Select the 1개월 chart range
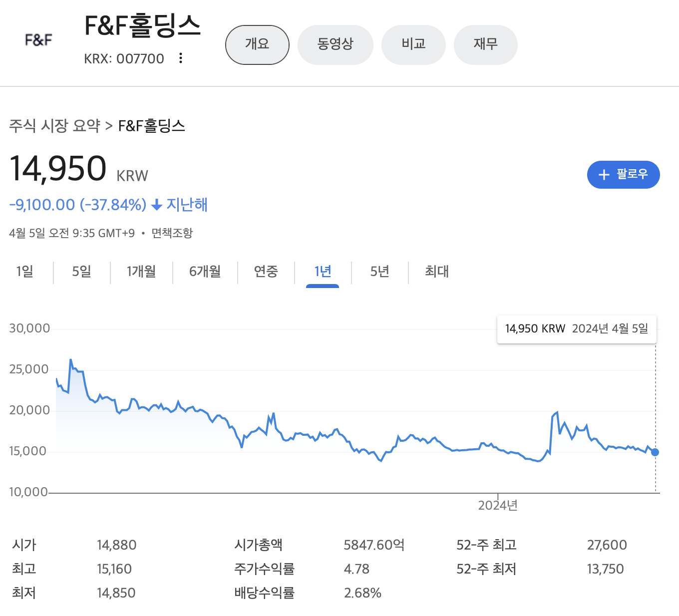Viewport: 679px width, 616px height. pos(141,272)
